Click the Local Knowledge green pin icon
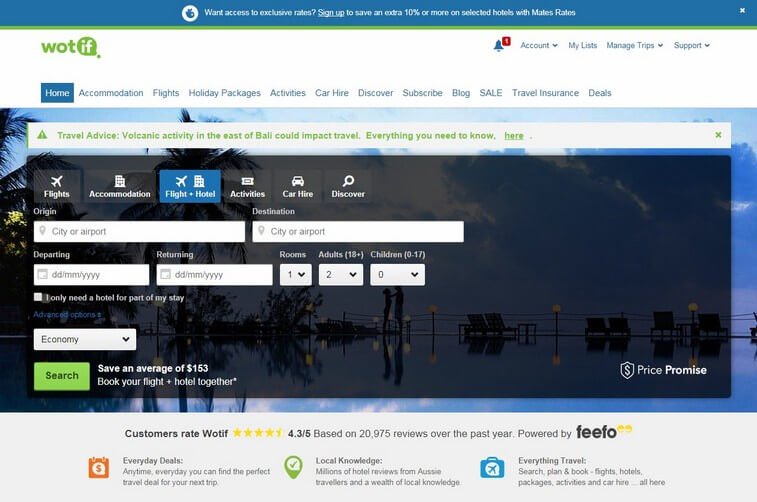 (293, 467)
